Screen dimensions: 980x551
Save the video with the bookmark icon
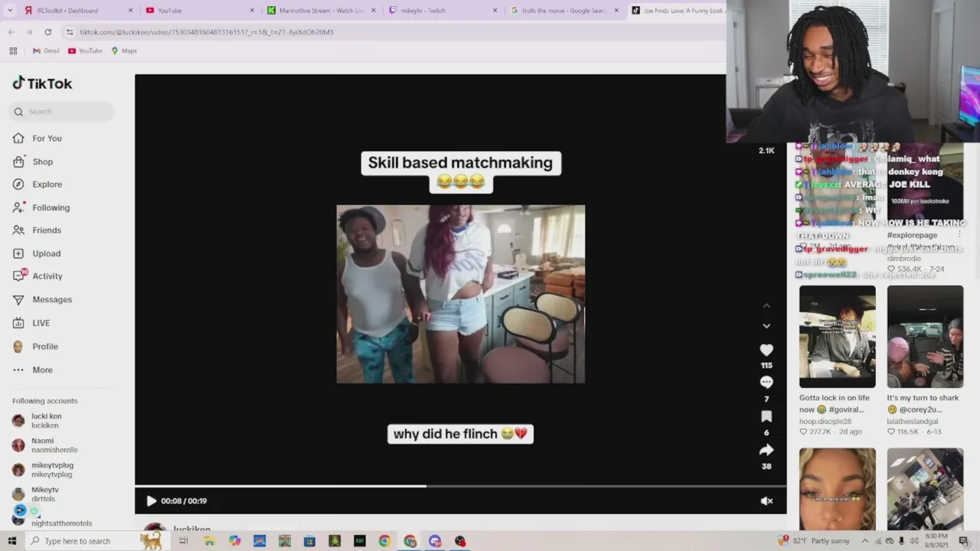[x=766, y=416]
